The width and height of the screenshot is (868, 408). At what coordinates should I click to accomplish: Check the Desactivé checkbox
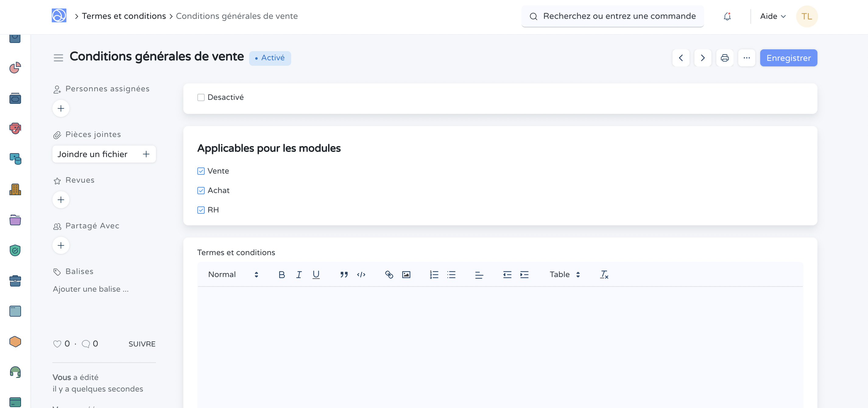[201, 97]
